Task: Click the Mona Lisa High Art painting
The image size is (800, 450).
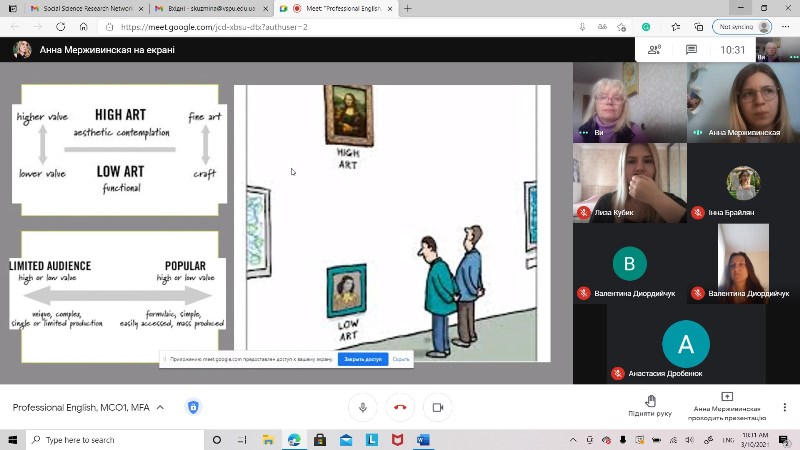Action: click(x=349, y=115)
